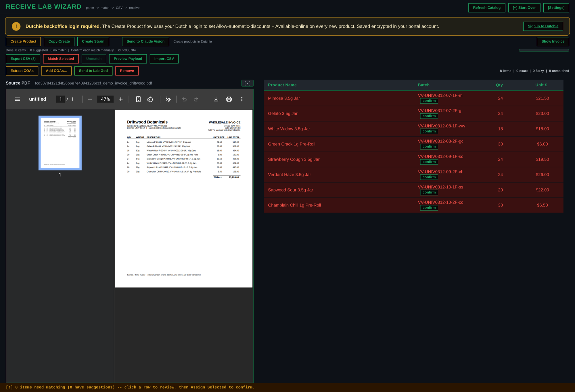Confirm the White Widow 3.5g Jar match
Screen dimensions: 575x392
[429, 131]
